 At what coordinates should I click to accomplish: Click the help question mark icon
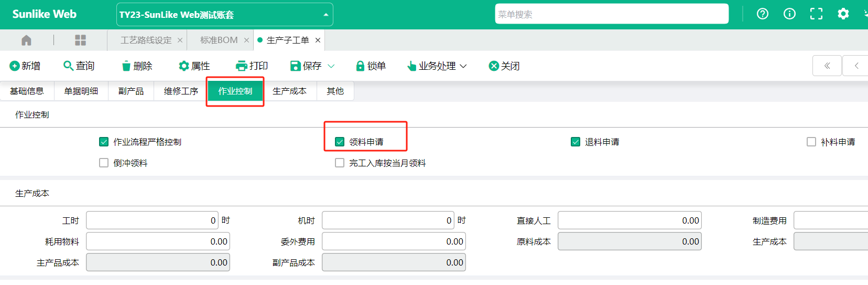763,14
